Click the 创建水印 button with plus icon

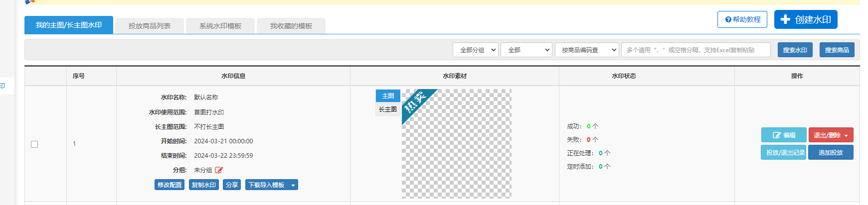[805, 19]
